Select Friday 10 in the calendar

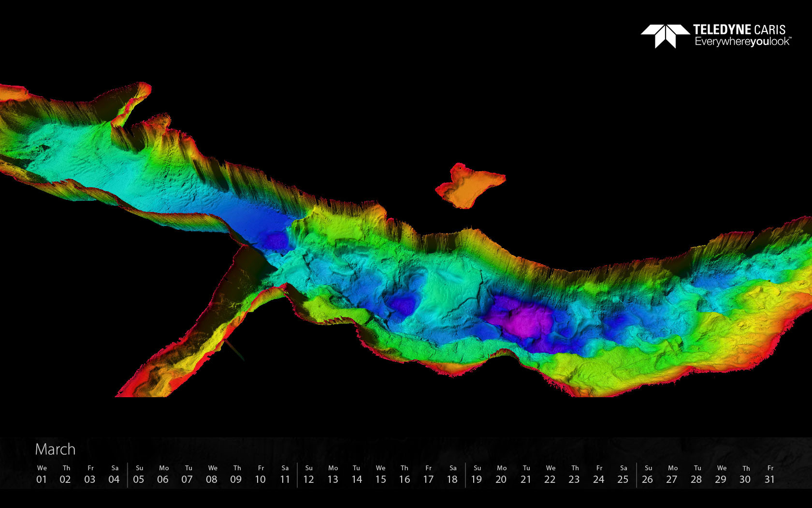pyautogui.click(x=261, y=475)
